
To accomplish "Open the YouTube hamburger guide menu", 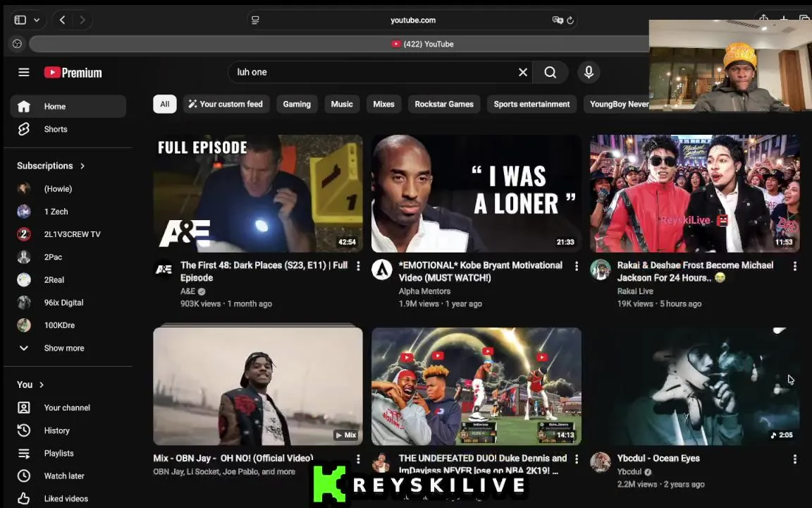I will click(x=24, y=73).
